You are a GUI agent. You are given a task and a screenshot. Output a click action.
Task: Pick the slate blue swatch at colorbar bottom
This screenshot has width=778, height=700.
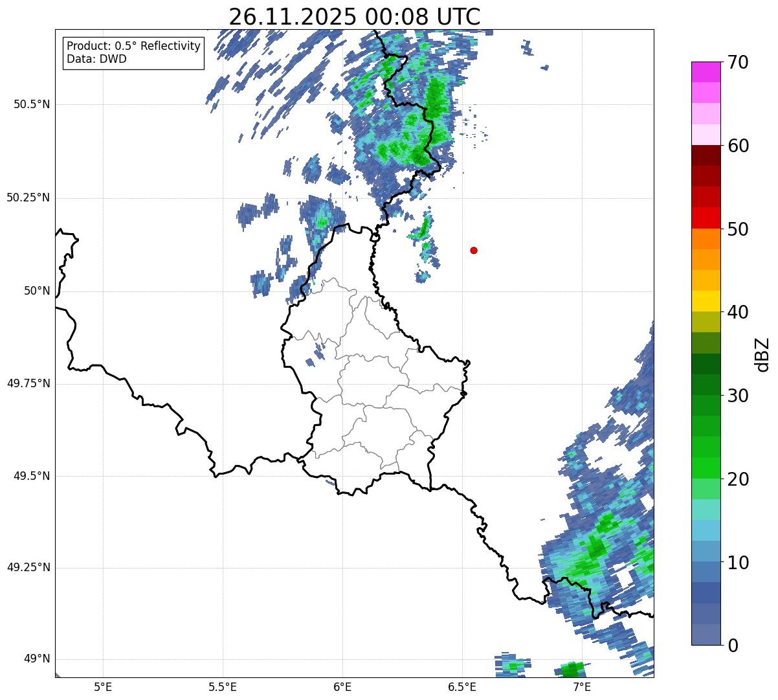706,635
